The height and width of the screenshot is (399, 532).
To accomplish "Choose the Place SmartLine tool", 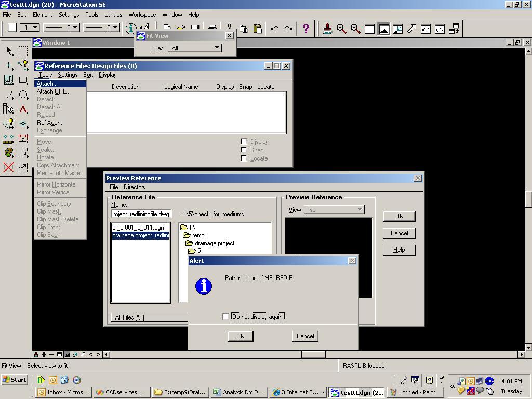I will pos(23,65).
